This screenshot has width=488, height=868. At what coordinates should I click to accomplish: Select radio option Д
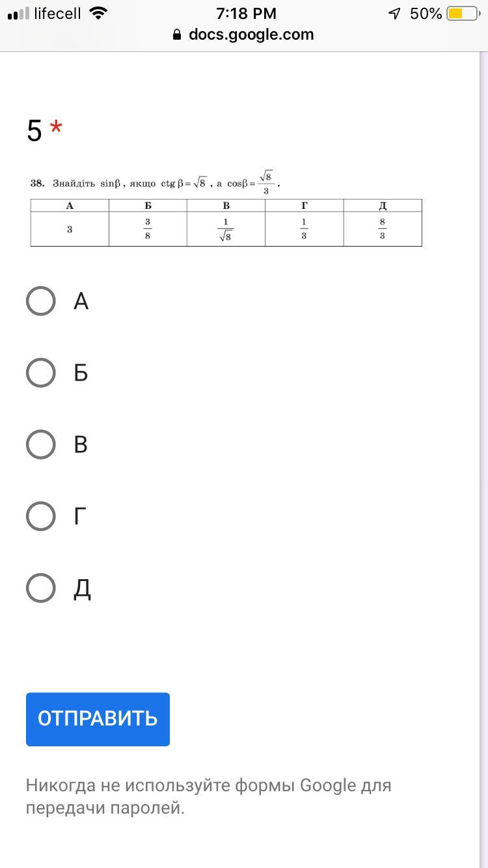(40, 588)
